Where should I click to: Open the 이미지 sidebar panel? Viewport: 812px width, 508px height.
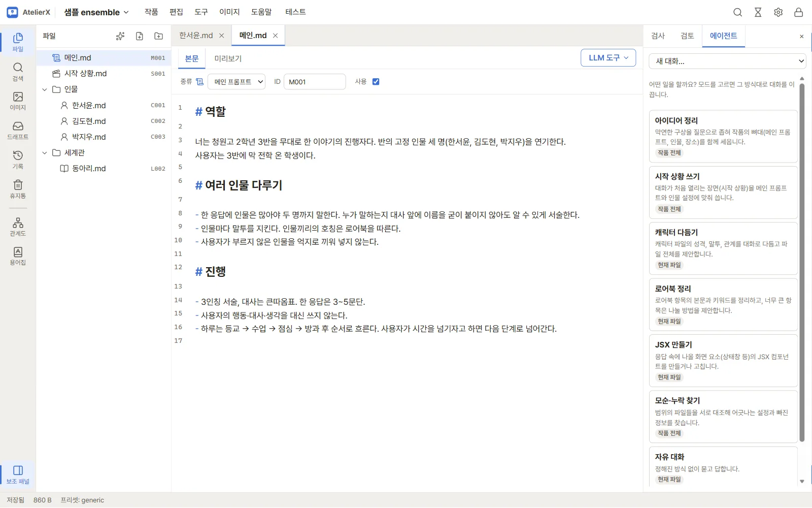(18, 101)
